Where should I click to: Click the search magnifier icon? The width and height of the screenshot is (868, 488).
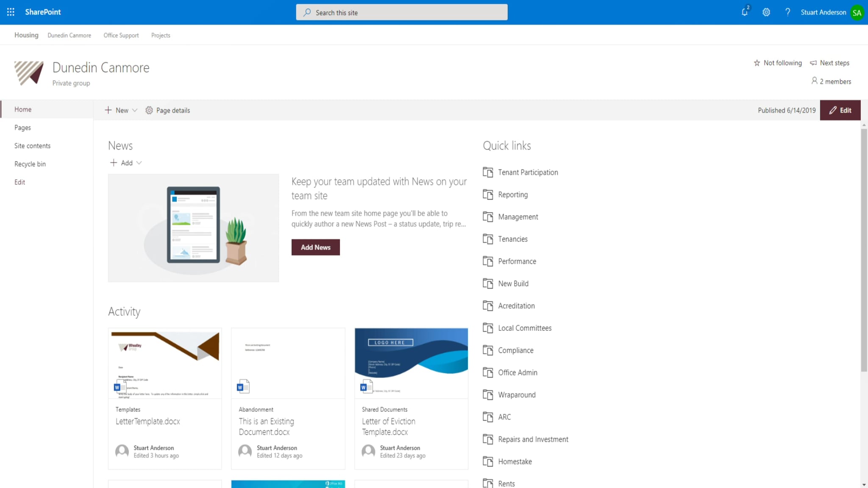pyautogui.click(x=306, y=12)
